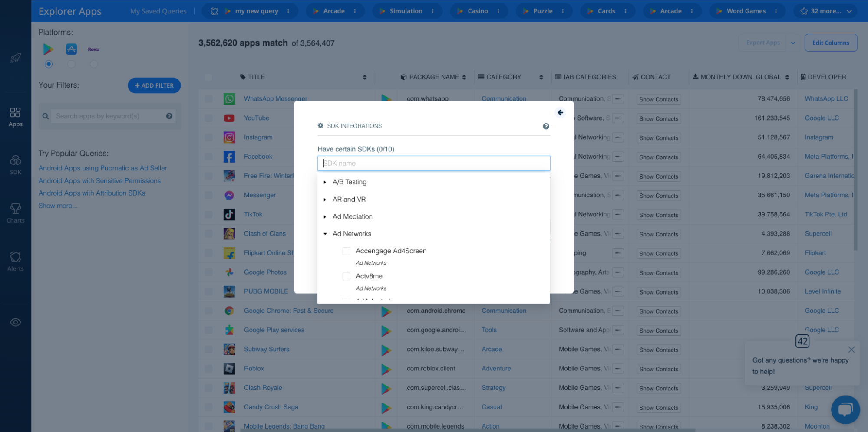This screenshot has height=432, width=868.
Task: Check the Accengage Ad4Screen SDK checkbox
Action: pos(346,251)
